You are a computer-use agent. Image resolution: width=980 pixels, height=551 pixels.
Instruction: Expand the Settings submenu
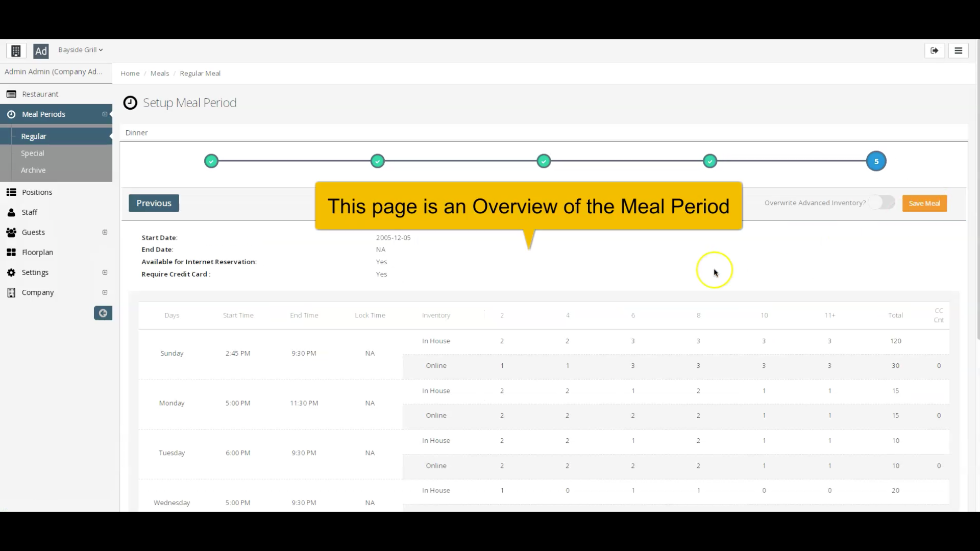[x=105, y=272]
